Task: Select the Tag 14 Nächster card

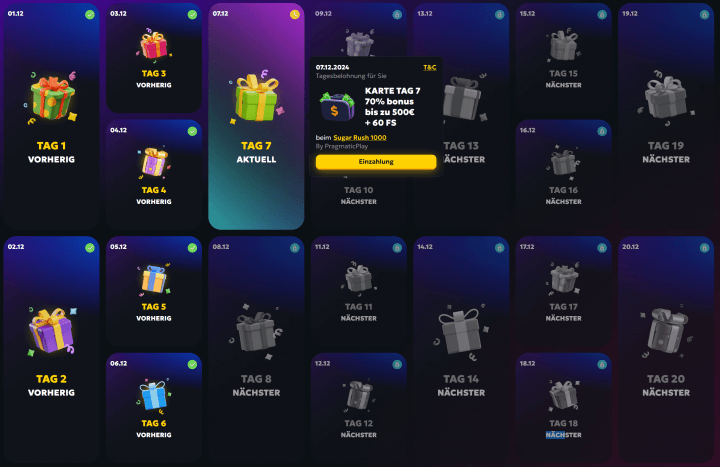Action: coord(461,350)
